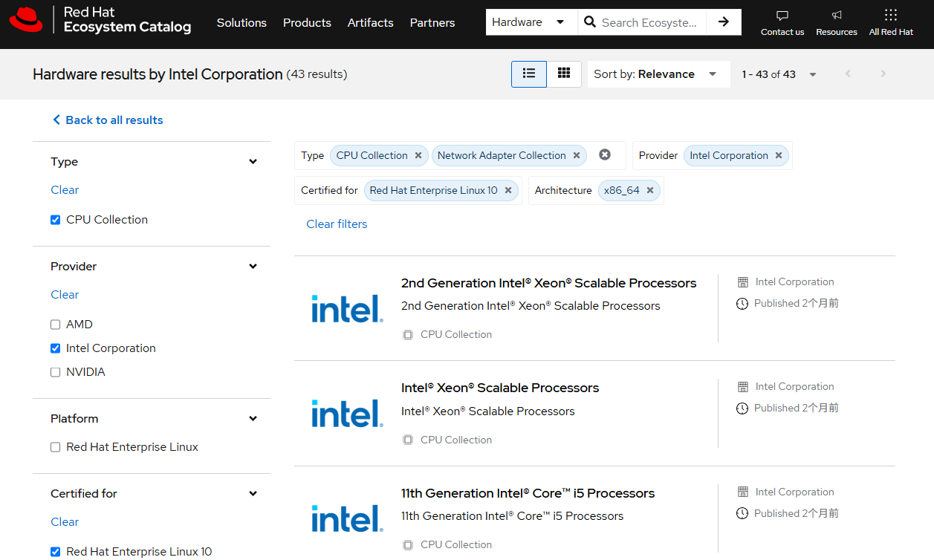
Task: Remove the x86_64 architecture filter tag
Action: (650, 190)
